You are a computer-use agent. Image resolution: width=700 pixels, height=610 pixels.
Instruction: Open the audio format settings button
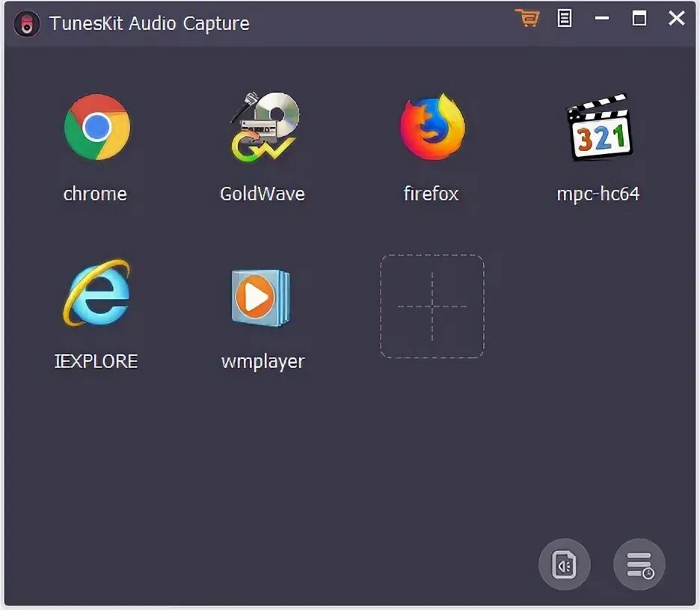[565, 564]
